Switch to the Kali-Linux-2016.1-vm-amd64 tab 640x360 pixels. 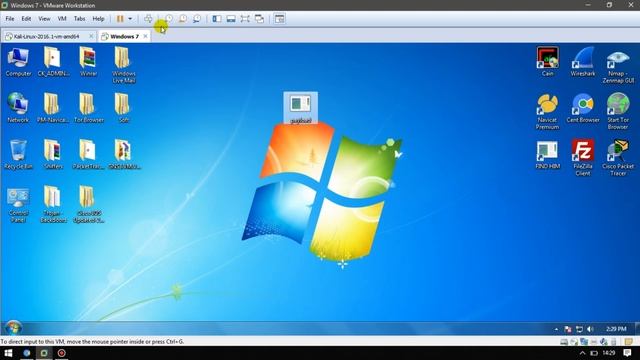point(46,36)
